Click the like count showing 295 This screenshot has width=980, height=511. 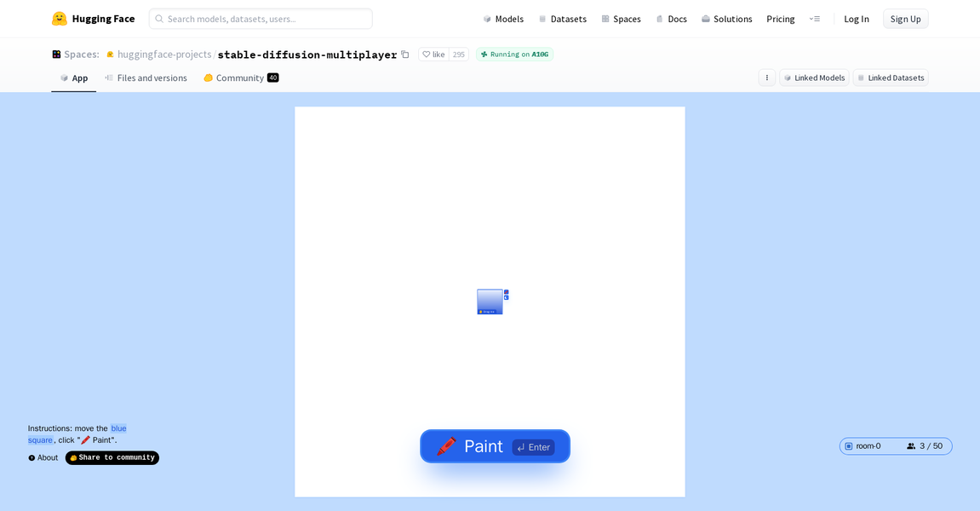(457, 54)
